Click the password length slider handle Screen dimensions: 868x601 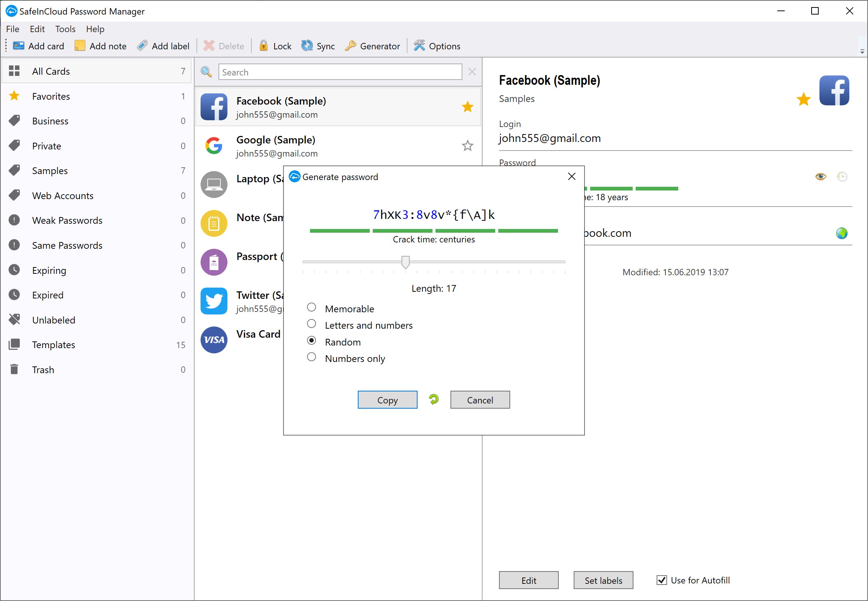point(405,262)
